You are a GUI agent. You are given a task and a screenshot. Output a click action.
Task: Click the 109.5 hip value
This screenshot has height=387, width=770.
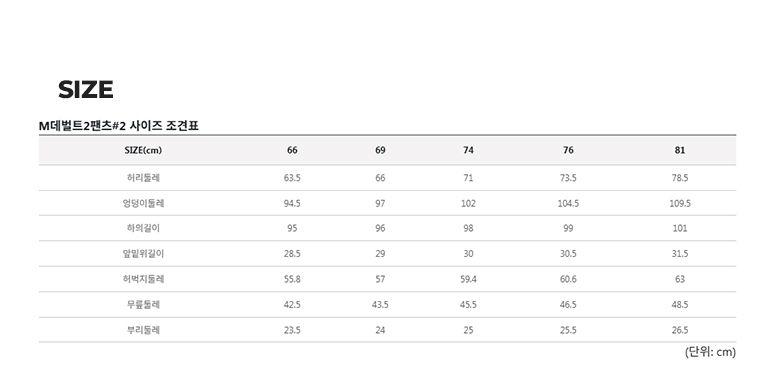pos(680,203)
